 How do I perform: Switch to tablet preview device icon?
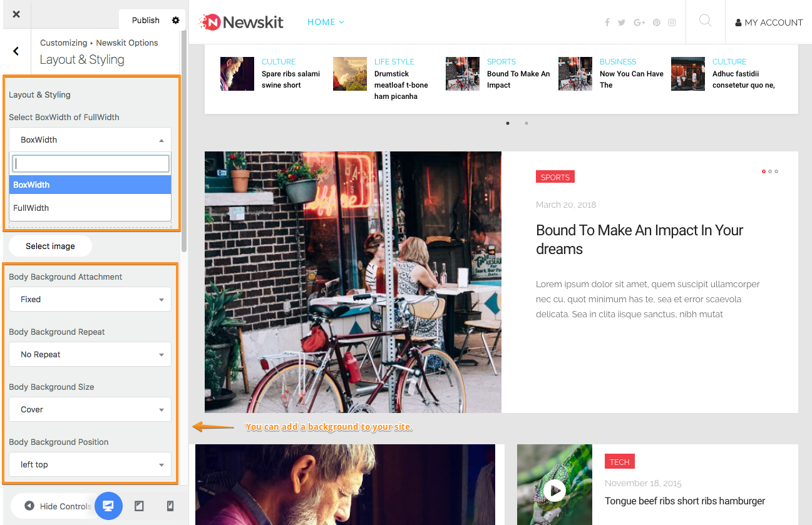(139, 506)
